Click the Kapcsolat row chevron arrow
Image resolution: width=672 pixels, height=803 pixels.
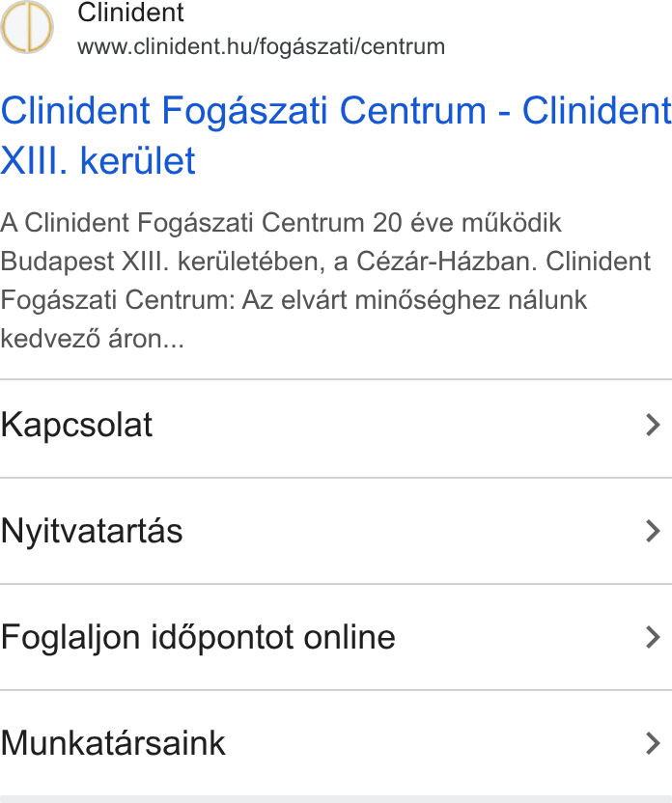coord(653,425)
